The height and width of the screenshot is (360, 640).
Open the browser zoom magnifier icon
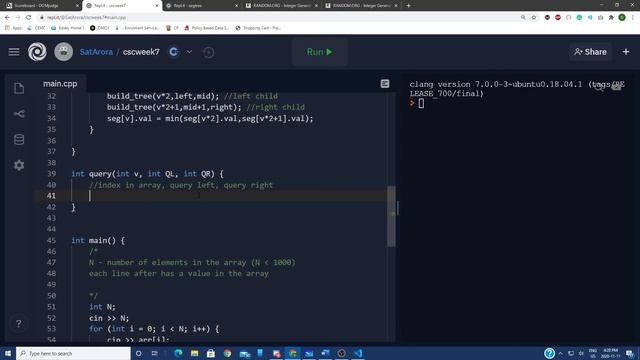(x=523, y=18)
